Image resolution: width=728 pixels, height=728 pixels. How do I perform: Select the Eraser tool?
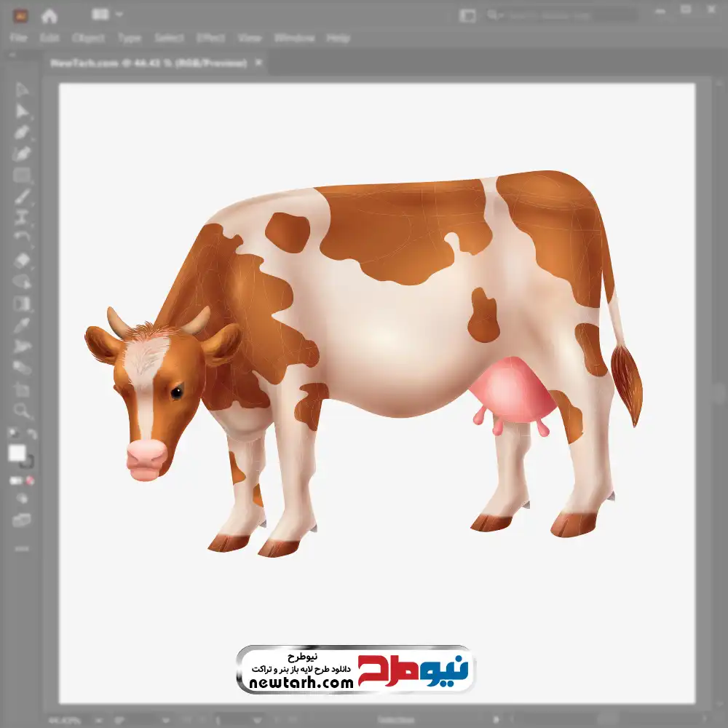pos(22,260)
